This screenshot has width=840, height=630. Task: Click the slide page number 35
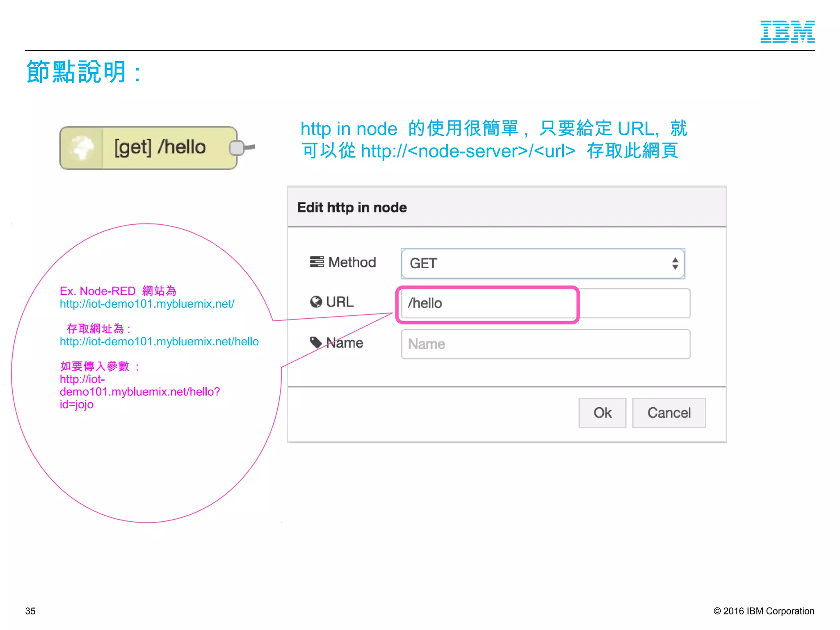tap(30, 611)
